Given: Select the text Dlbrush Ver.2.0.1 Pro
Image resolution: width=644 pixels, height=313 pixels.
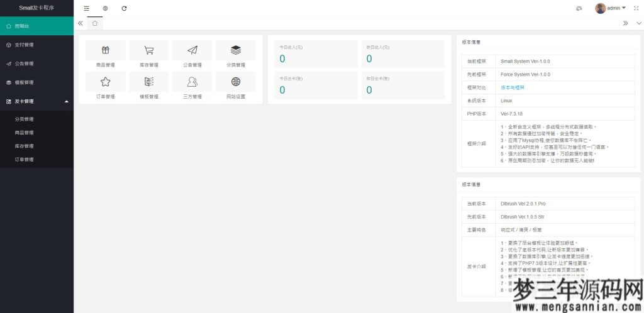Looking at the screenshot, I should 523,204.
